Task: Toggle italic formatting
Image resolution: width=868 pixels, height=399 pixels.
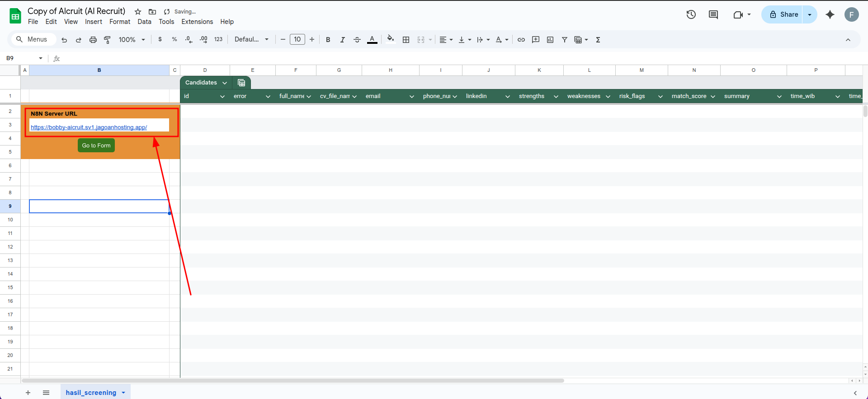Action: pos(343,40)
